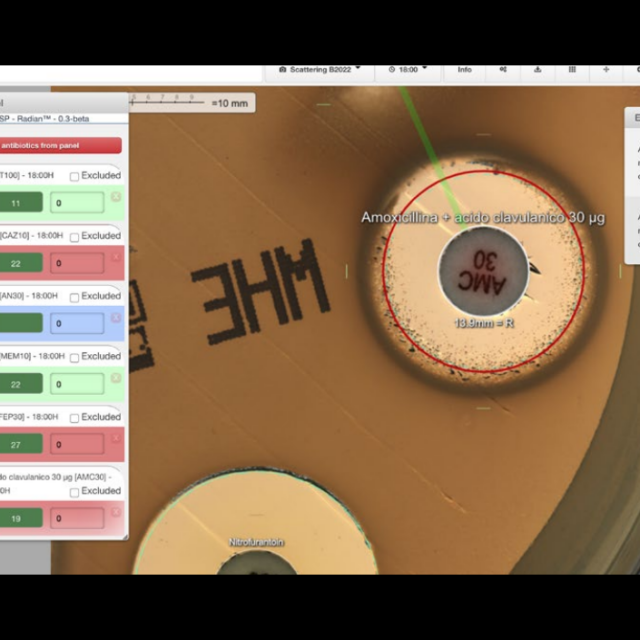Click the red antibiotics from panel button
This screenshot has width=640, height=640.
tap(60, 146)
